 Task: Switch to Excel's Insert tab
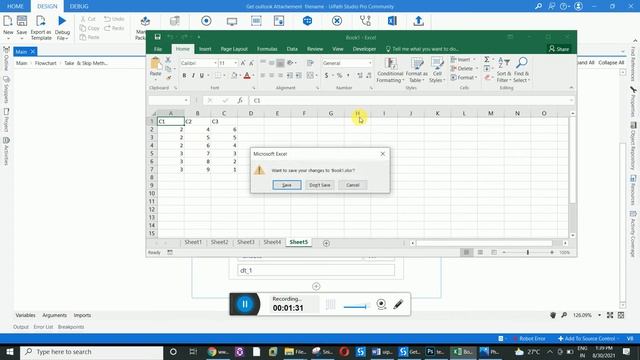(205, 49)
